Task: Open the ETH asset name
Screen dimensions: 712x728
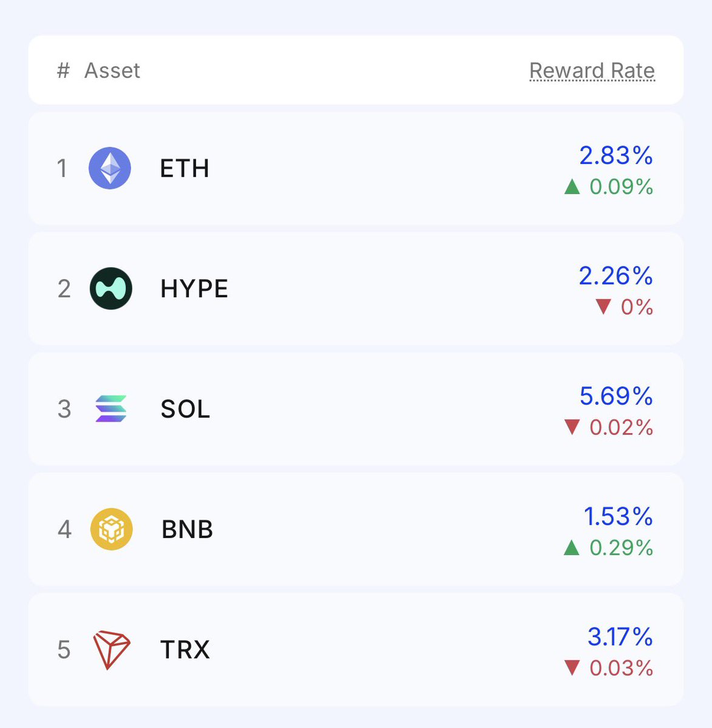Action: [x=185, y=169]
